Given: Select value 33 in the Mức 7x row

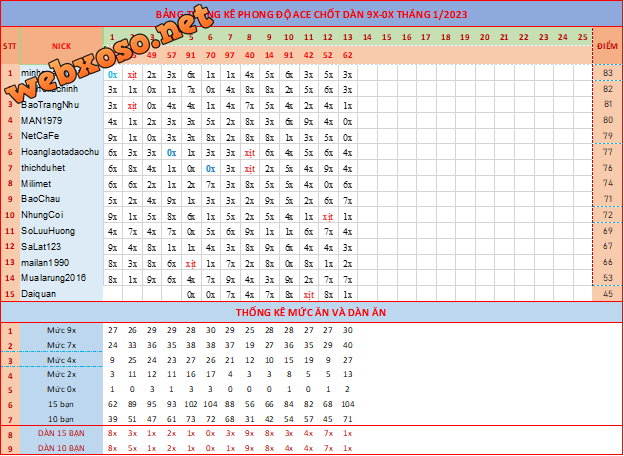Looking at the screenshot, I should point(132,345).
